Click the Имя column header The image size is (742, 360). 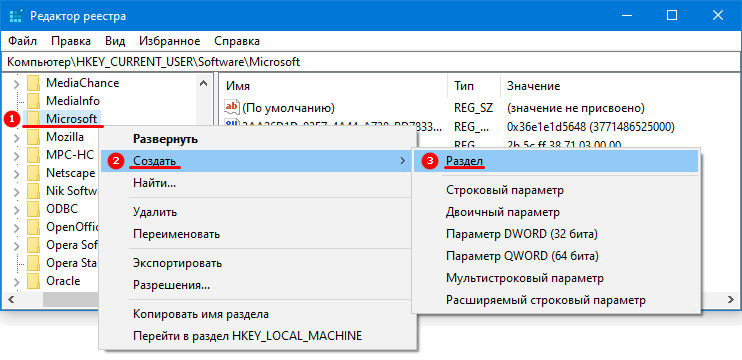(334, 86)
